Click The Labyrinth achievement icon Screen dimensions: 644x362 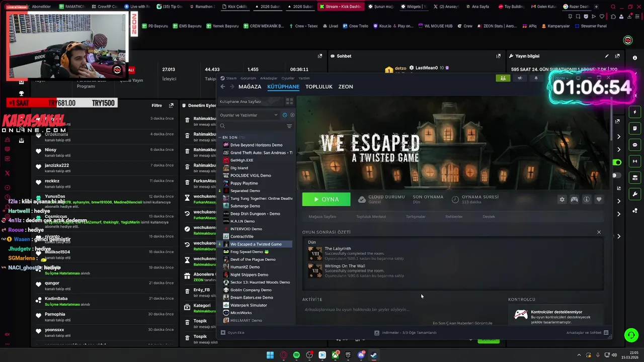pyautogui.click(x=315, y=253)
